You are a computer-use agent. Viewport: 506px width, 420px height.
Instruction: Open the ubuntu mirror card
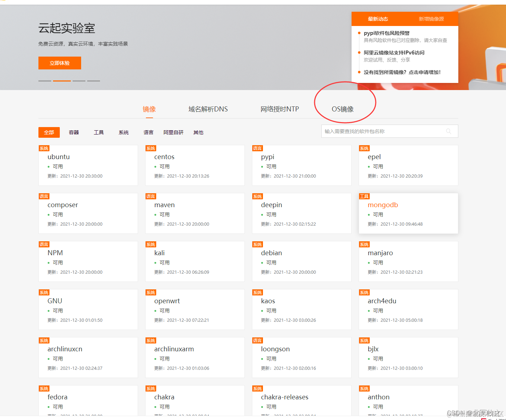[88, 165]
